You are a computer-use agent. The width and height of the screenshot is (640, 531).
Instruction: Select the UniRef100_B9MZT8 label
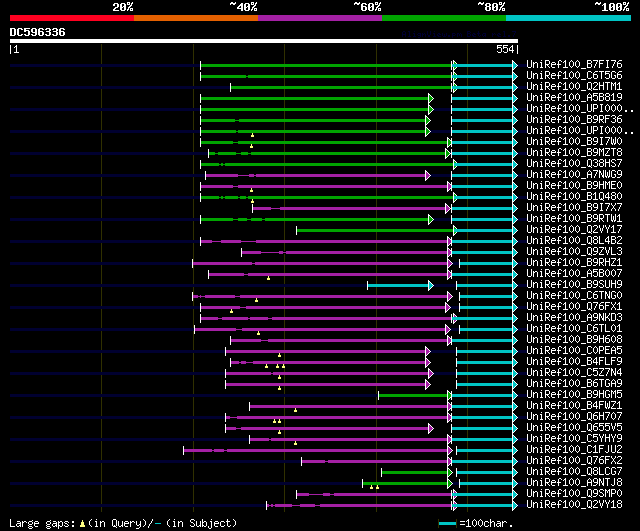point(574,153)
